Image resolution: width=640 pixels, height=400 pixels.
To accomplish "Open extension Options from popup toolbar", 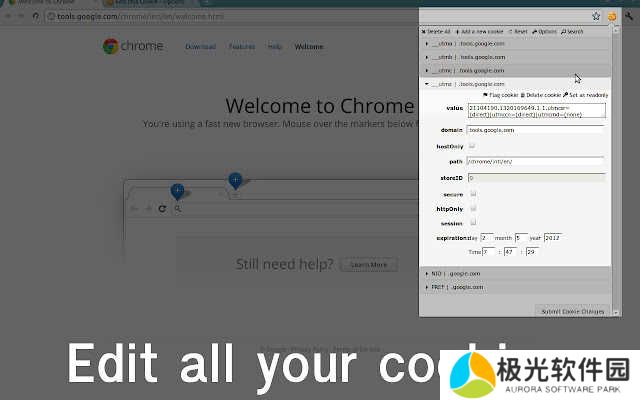I will coord(544,32).
